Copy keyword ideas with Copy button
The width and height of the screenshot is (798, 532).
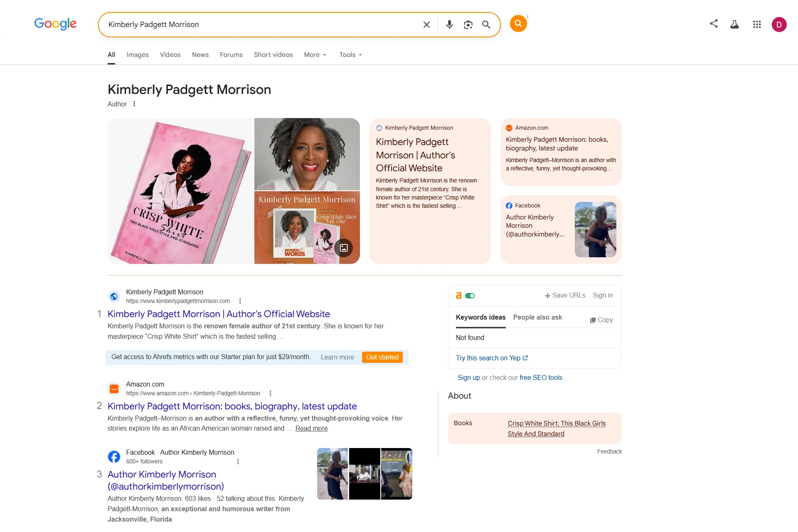[601, 320]
